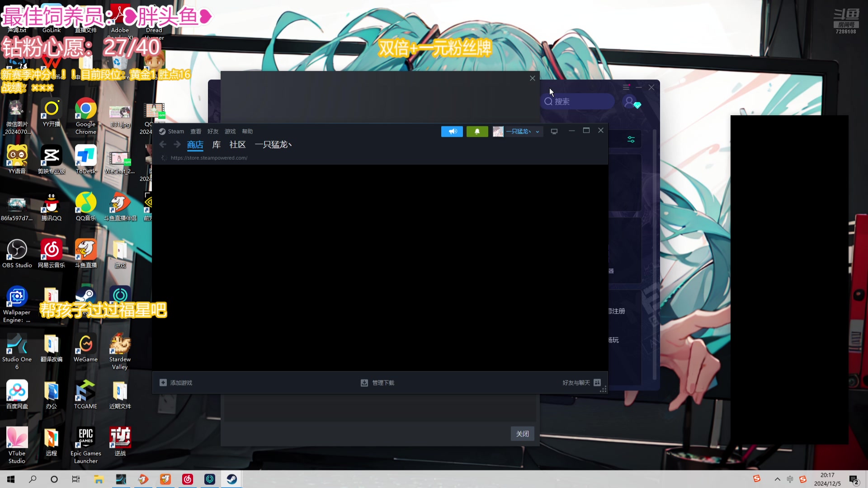This screenshot has width=868, height=488.
Task: Open Stardew Valley desktop icon
Action: [120, 352]
